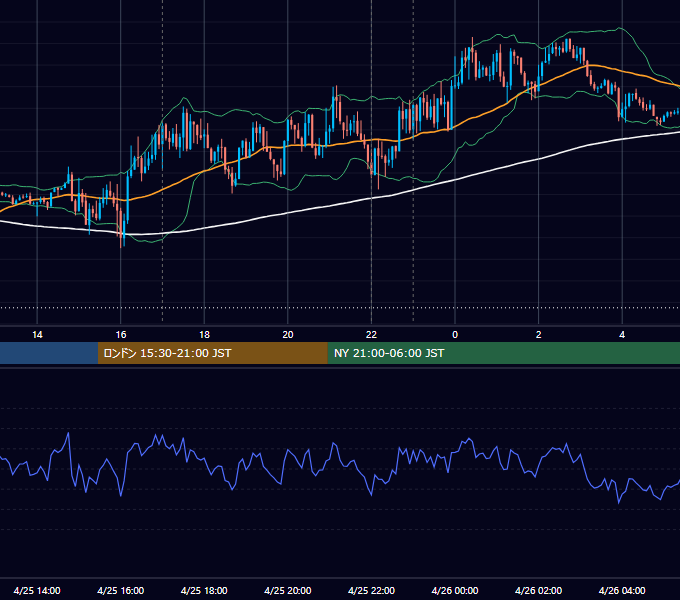
Task: Click the hour label 4 on time axis
Action: pos(622,335)
